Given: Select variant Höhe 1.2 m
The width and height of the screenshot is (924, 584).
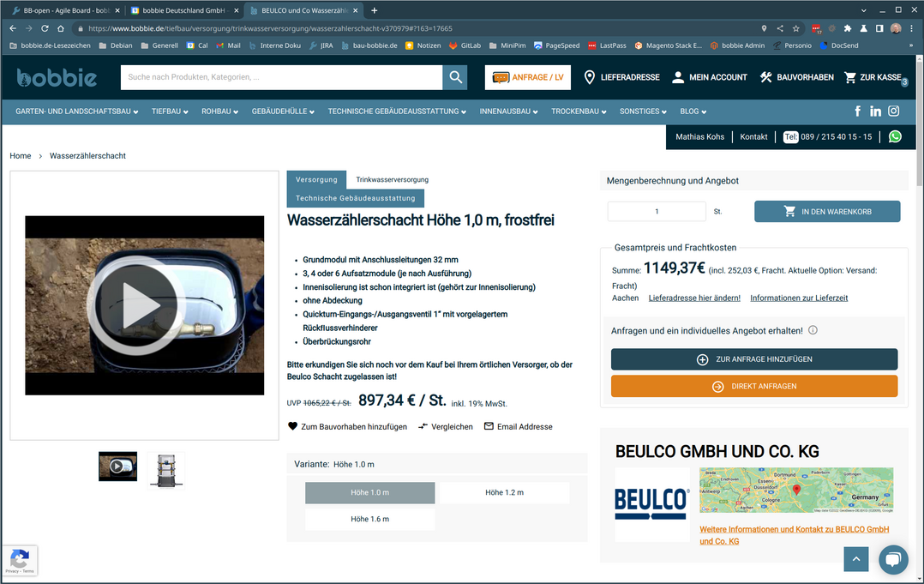Looking at the screenshot, I should (504, 492).
